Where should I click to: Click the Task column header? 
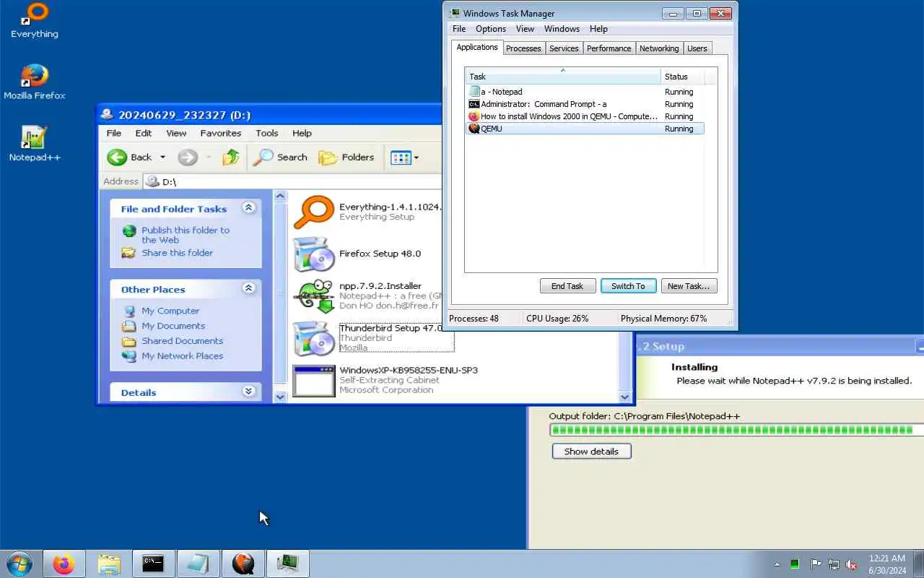pyautogui.click(x=563, y=76)
